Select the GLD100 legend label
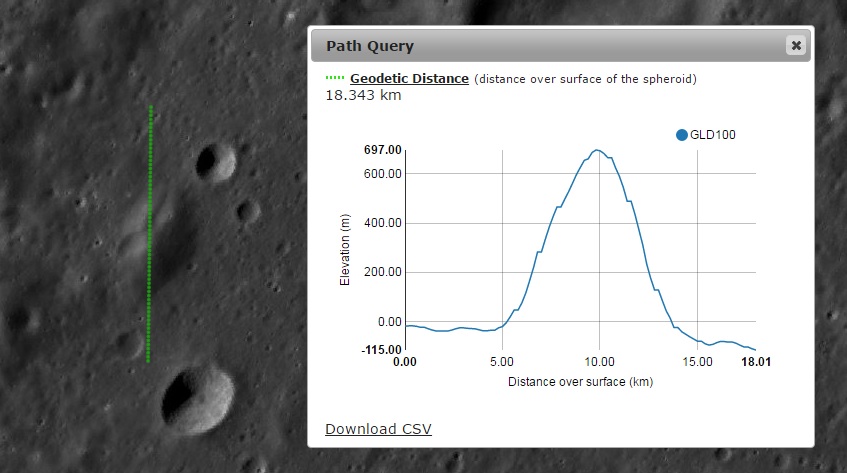Screen dimensions: 847x473 pyautogui.click(x=712, y=135)
